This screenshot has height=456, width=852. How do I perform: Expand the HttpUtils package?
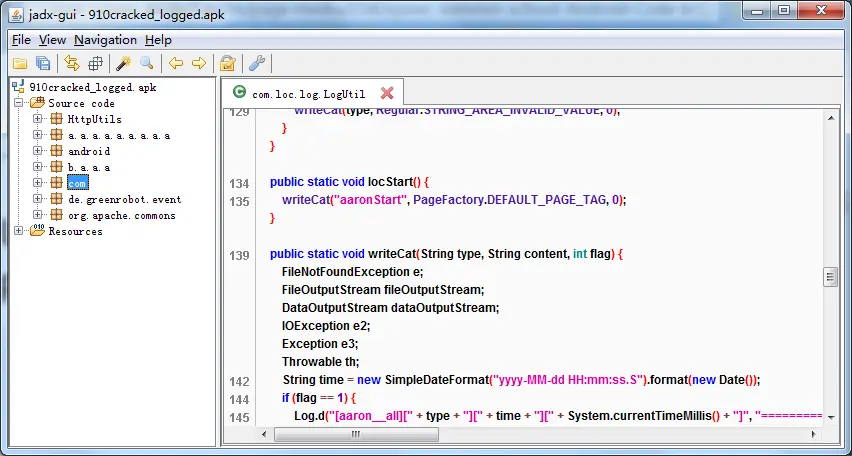37,118
